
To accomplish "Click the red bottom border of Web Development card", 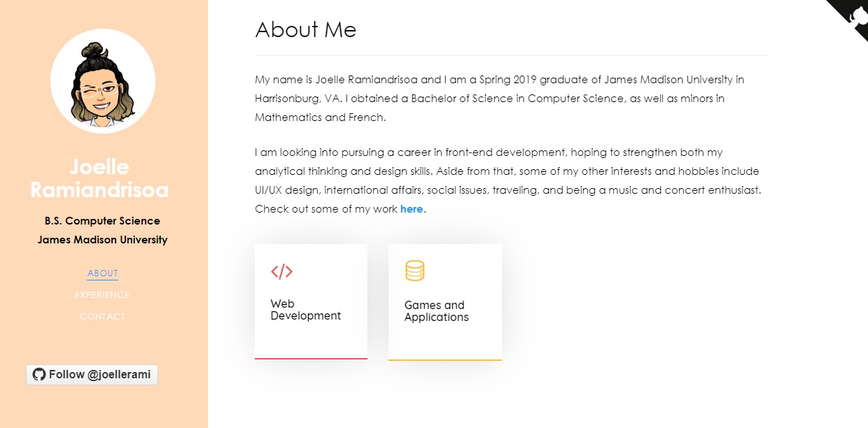I will pos(311,358).
